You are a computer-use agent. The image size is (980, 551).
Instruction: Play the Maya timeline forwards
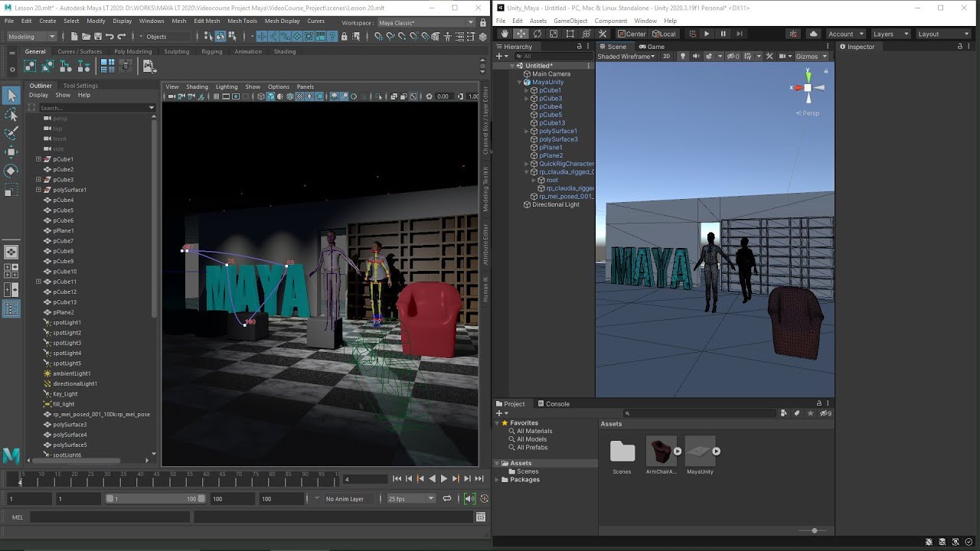pyautogui.click(x=443, y=479)
